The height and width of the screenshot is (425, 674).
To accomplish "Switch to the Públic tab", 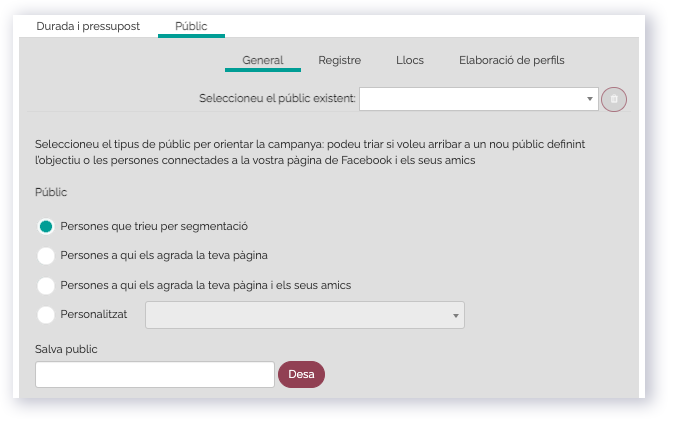I will pyautogui.click(x=191, y=26).
